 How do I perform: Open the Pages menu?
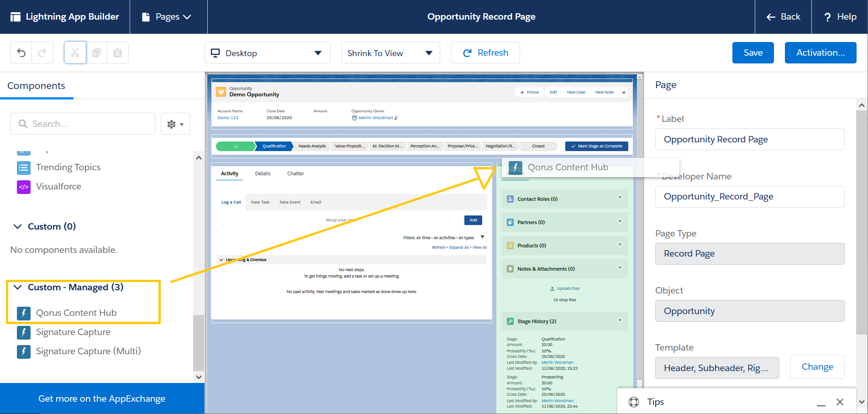click(167, 17)
